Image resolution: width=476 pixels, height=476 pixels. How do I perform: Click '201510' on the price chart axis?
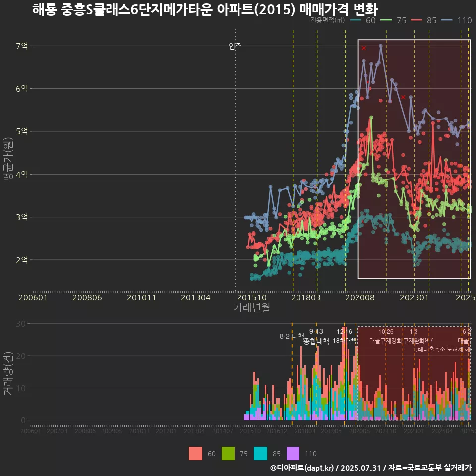(252, 297)
